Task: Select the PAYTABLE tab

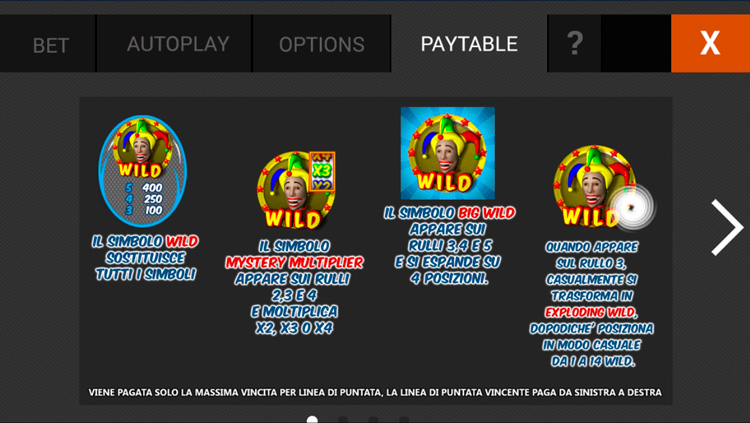Action: pos(469,44)
